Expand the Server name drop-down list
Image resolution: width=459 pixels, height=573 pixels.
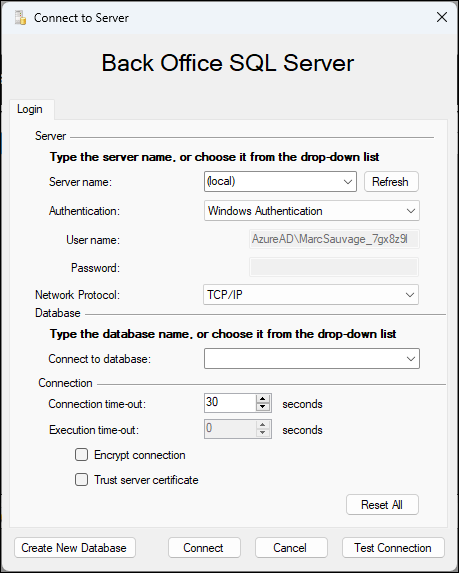[348, 182]
